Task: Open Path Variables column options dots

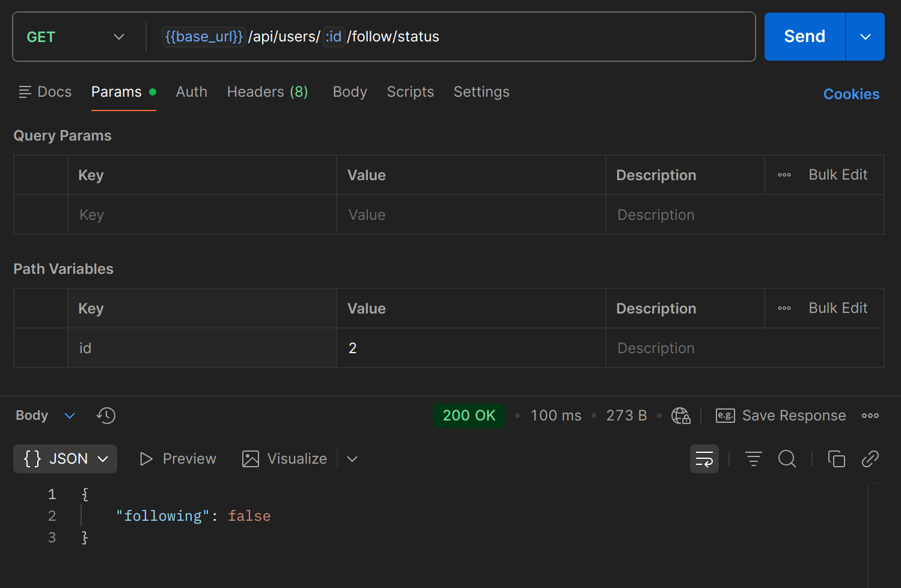Action: click(x=784, y=308)
